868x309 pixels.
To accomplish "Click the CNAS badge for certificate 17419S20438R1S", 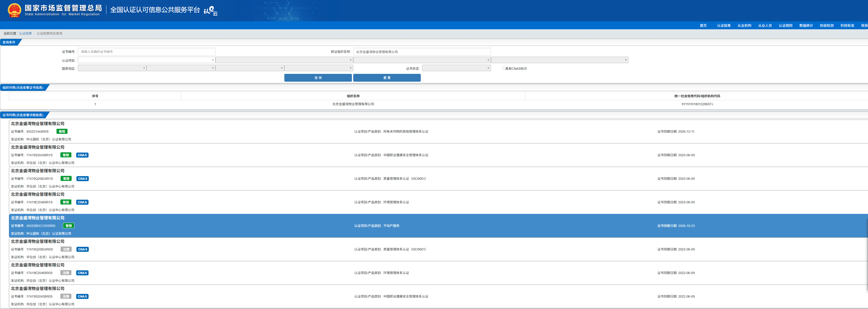I will pyautogui.click(x=82, y=155).
